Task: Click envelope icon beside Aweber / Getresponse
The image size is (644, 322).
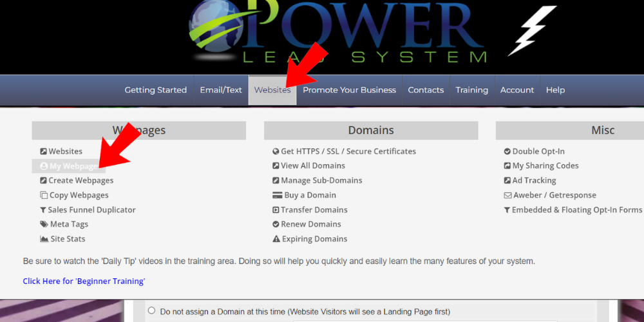Action: (507, 196)
